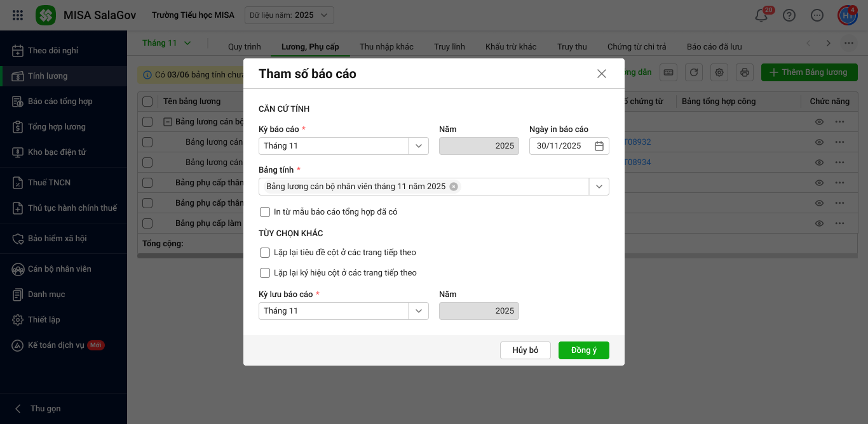Expand the Bảng tính dropdown arrow
This screenshot has width=868, height=424.
[599, 187]
